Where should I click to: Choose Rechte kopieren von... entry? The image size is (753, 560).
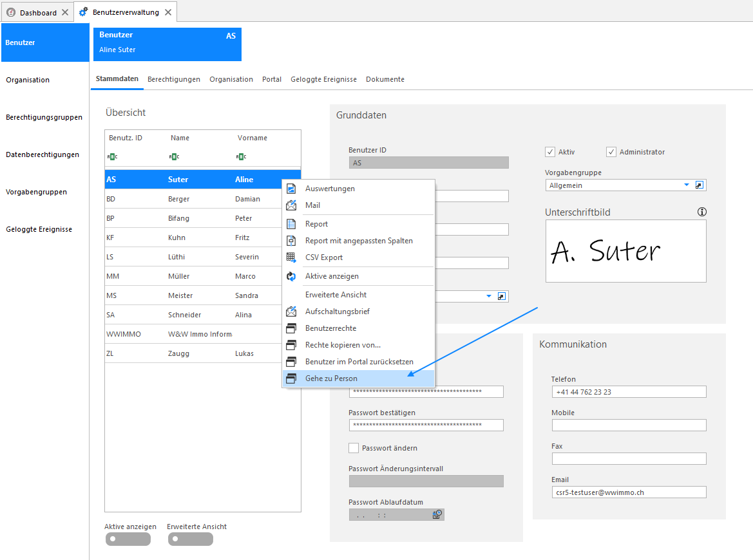click(x=358, y=345)
